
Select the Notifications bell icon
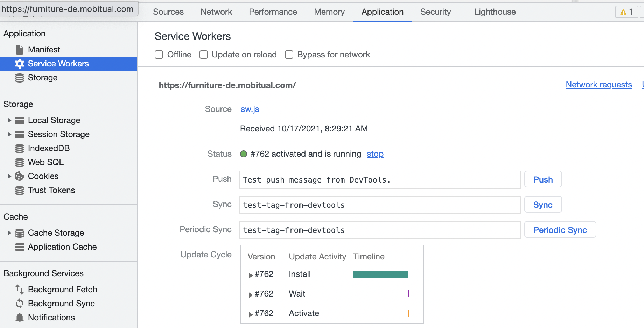coord(19,317)
